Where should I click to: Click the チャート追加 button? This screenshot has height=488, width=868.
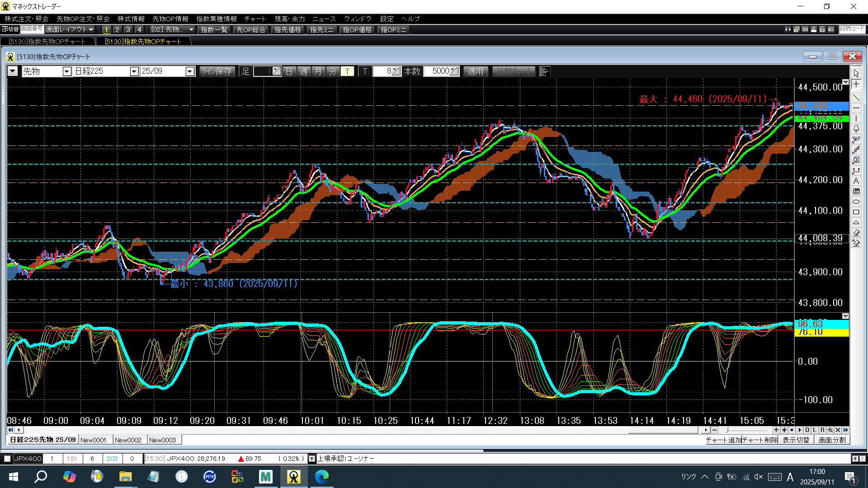point(723,440)
